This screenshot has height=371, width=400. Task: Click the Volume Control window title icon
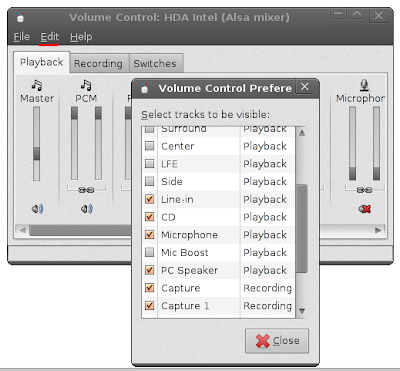click(x=20, y=17)
